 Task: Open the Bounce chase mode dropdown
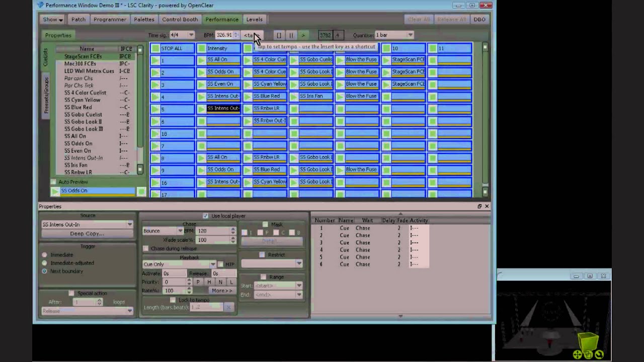click(163, 231)
